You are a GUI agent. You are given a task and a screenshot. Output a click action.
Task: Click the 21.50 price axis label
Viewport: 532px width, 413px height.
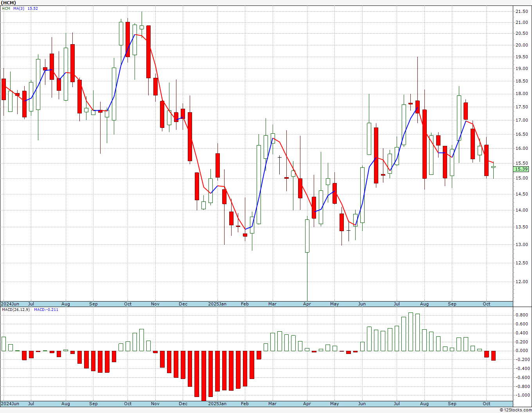[x=521, y=12]
